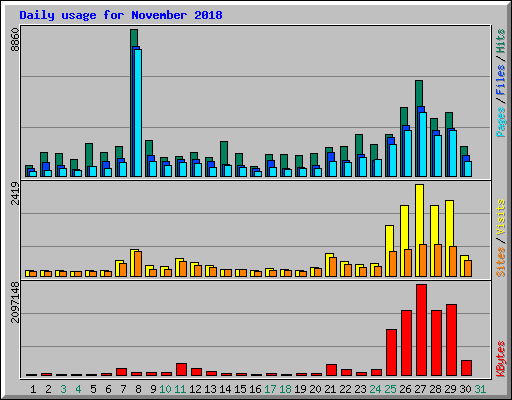Viewport: 512px width, 400px height.
Task: Click the 'Hits' legend label
Action: 501,41
